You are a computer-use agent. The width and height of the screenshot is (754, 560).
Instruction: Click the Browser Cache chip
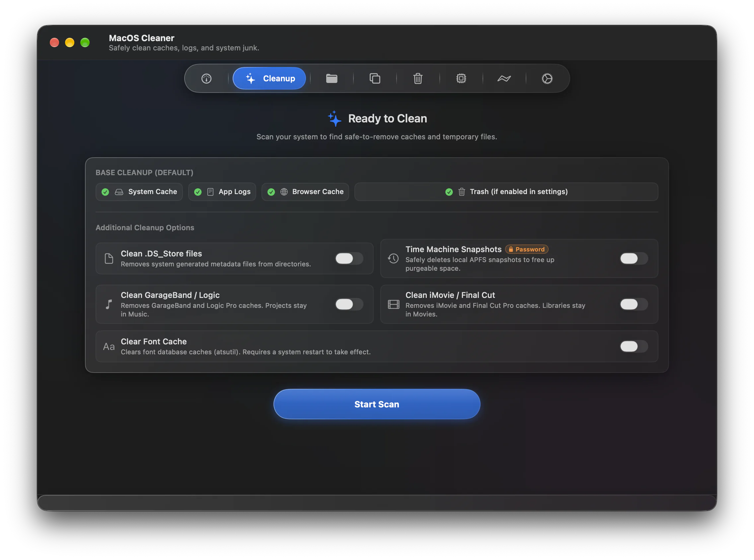tap(305, 192)
